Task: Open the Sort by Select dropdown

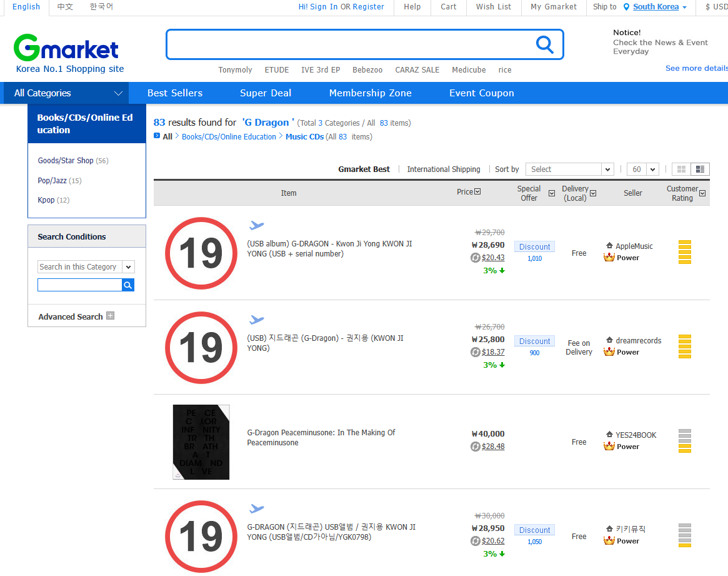Action: [x=570, y=169]
